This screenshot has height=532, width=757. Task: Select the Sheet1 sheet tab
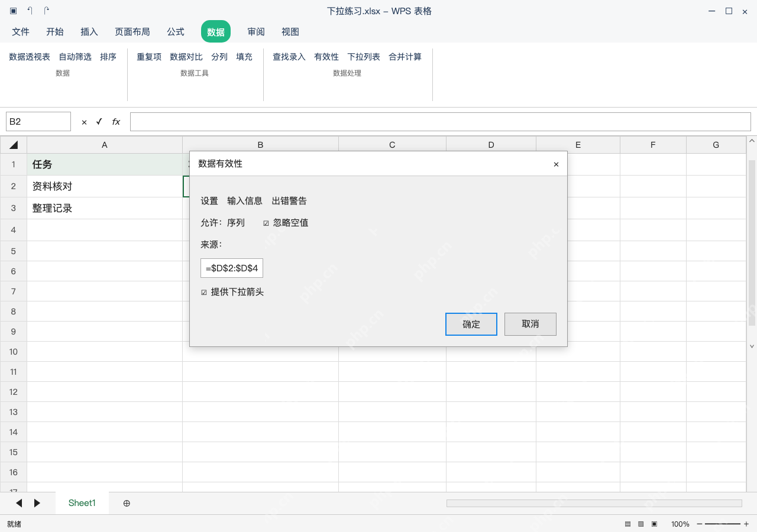pos(82,503)
